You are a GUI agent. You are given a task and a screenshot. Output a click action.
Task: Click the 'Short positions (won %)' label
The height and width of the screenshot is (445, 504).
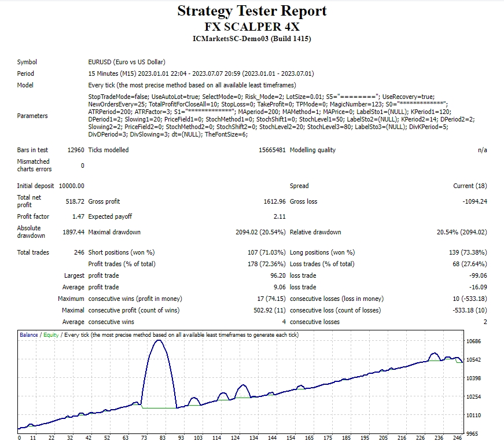click(x=121, y=252)
